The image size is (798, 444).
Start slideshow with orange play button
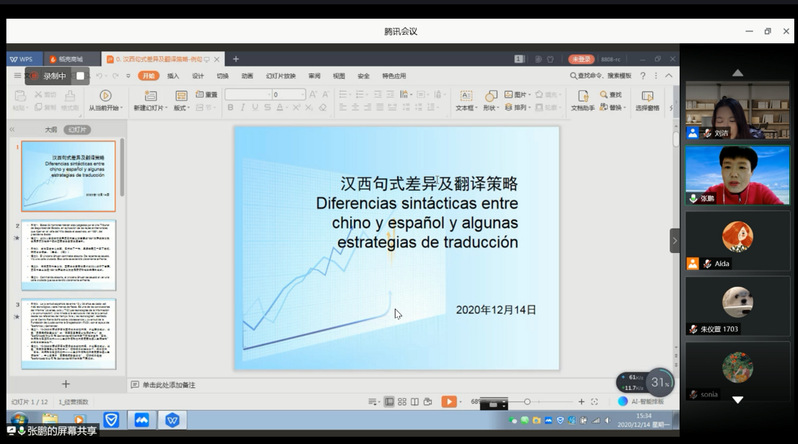[449, 402]
